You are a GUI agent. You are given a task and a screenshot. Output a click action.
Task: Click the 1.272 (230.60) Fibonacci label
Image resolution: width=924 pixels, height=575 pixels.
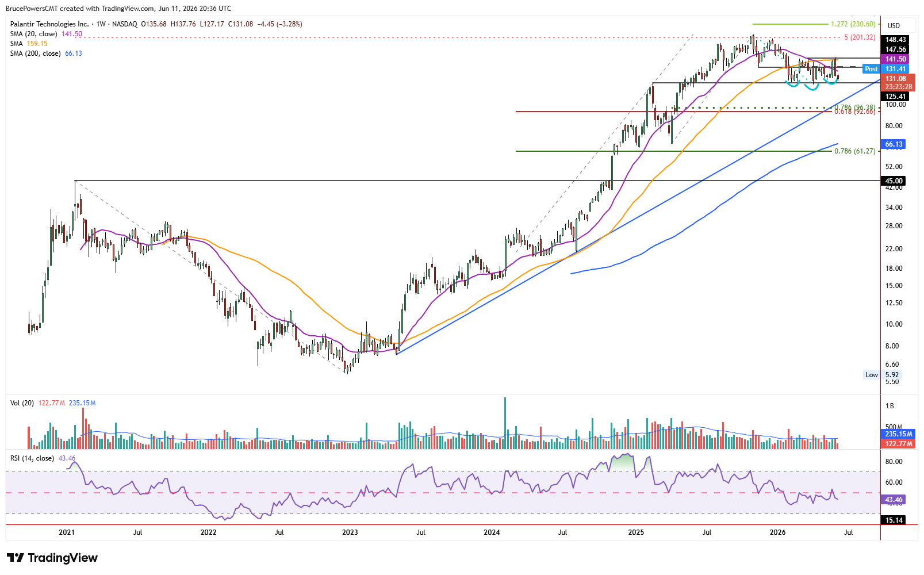click(853, 24)
